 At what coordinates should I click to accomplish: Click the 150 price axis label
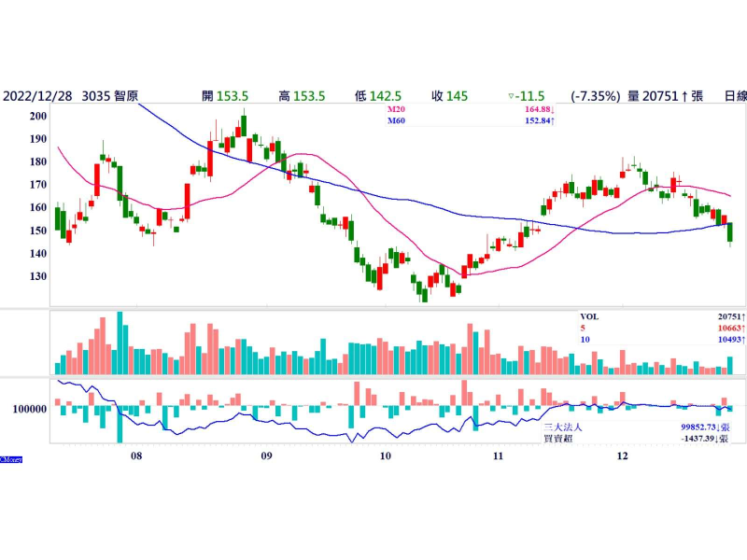coord(38,231)
